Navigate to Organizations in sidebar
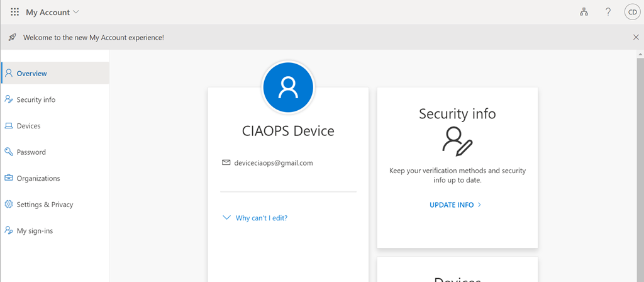Screen dimensions: 644x282 tap(38, 178)
